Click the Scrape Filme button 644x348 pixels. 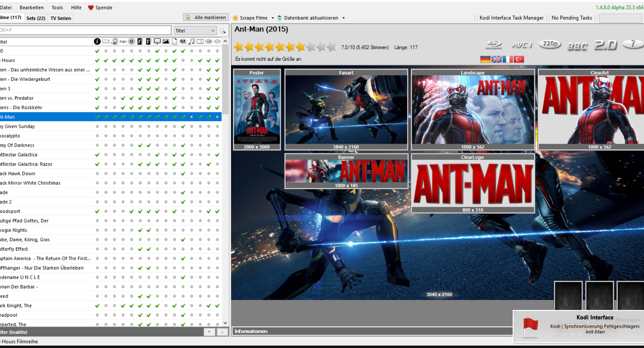(x=250, y=18)
